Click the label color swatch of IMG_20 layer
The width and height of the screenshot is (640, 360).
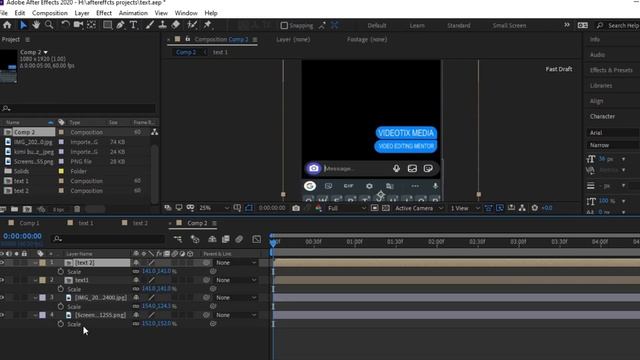[x=42, y=298]
